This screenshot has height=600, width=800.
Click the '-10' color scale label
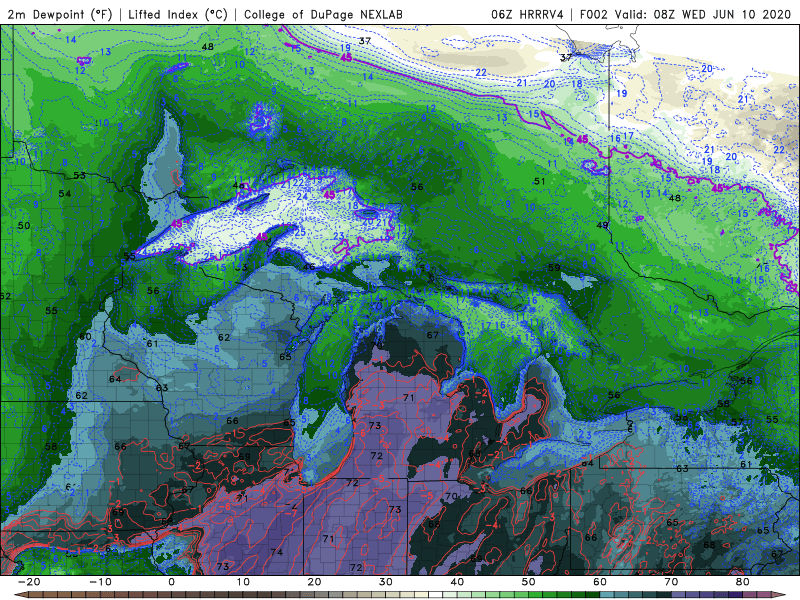(x=100, y=582)
